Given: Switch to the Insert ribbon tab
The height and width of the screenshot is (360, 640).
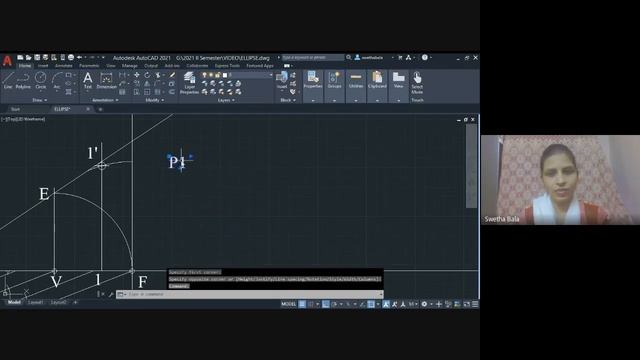Looking at the screenshot, I should coord(43,66).
